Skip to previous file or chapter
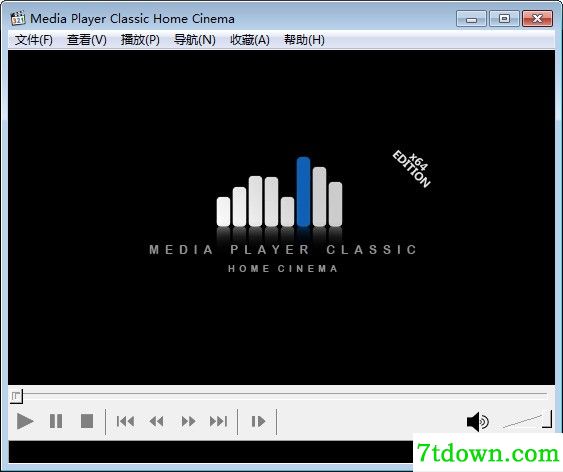The height and width of the screenshot is (472, 563). point(125,421)
